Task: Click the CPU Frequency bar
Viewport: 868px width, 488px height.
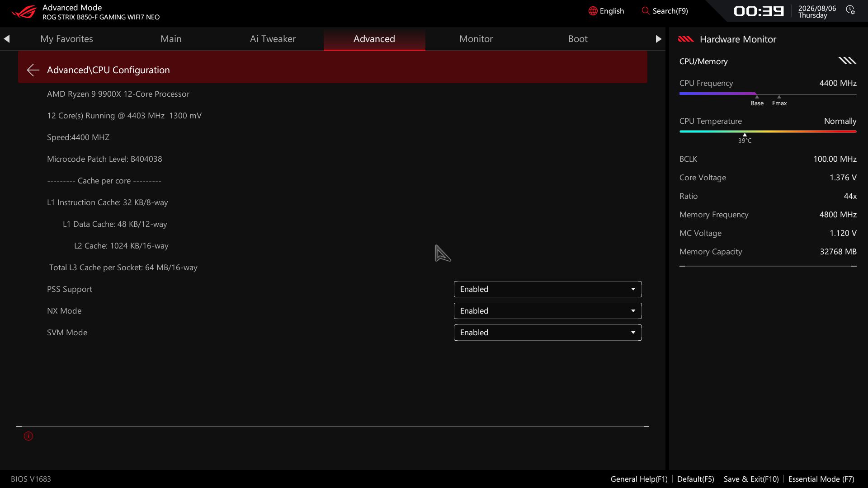Action: tap(768, 94)
